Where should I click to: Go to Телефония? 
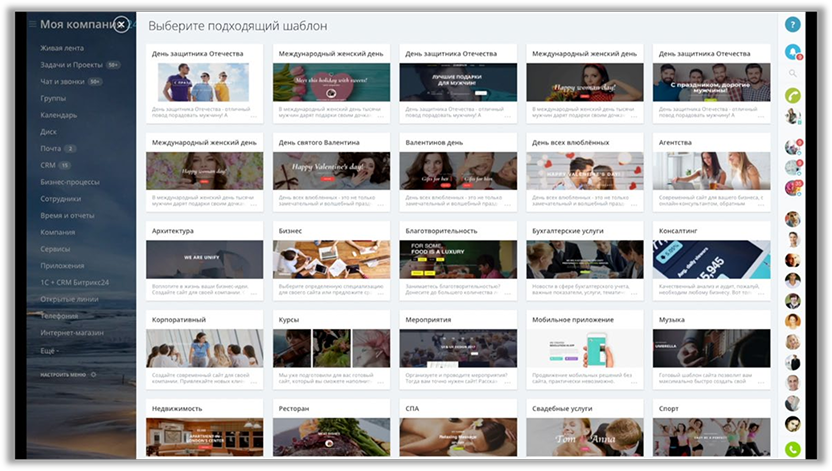click(59, 316)
